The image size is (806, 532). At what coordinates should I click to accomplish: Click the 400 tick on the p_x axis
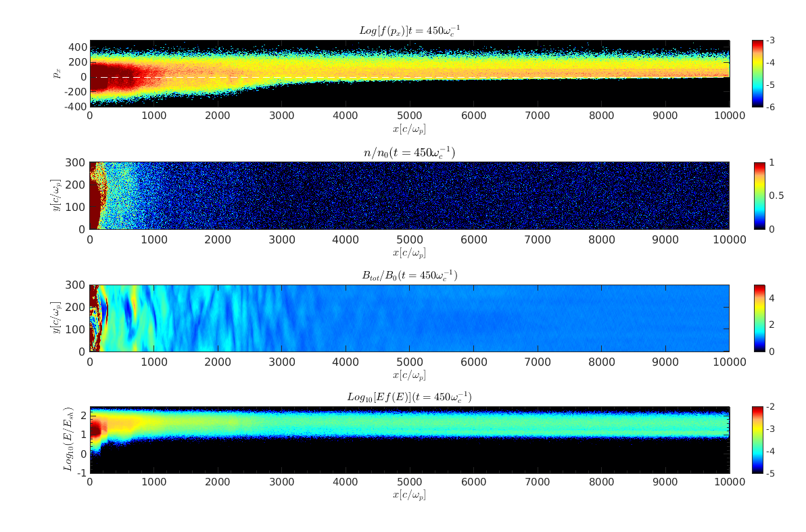coord(78,47)
